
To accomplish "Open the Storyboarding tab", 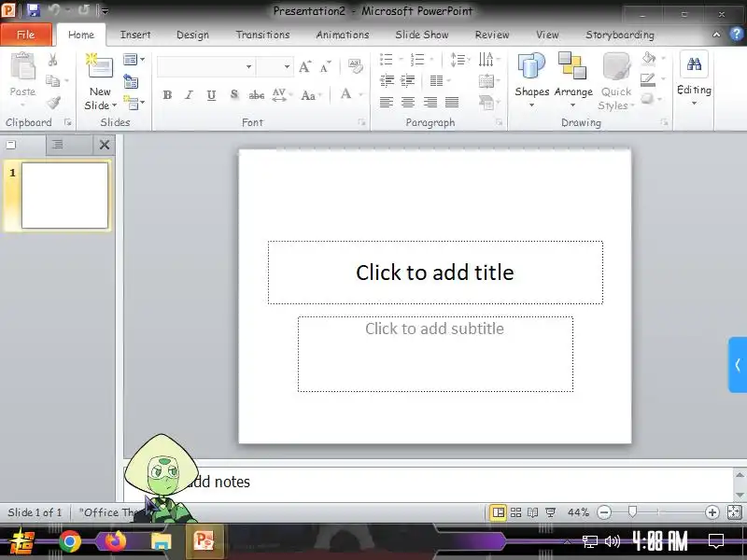I will pos(620,35).
